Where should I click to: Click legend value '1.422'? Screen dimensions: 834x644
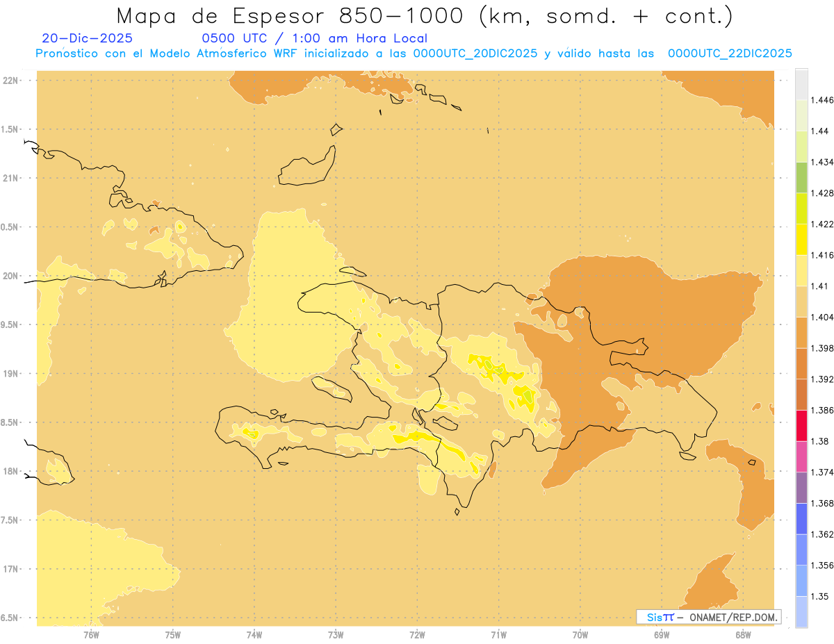822,224
